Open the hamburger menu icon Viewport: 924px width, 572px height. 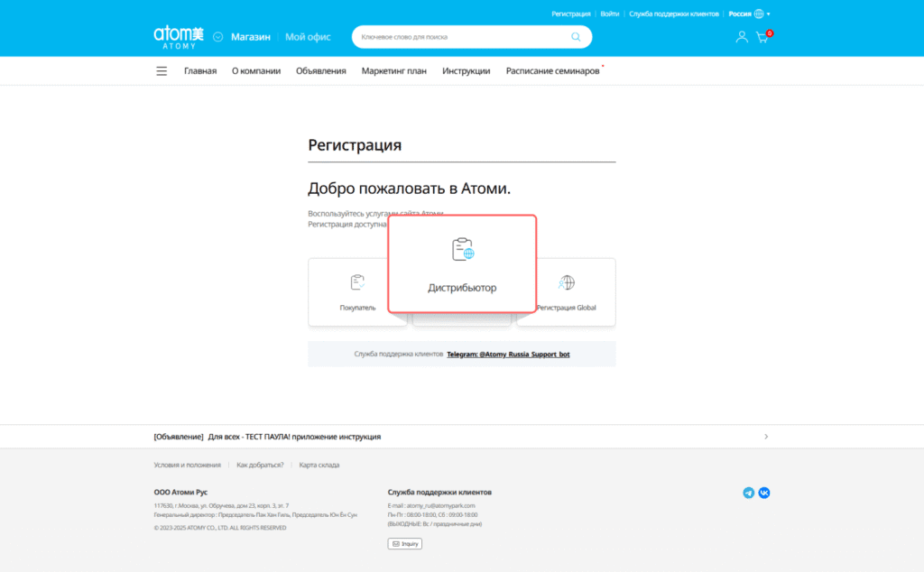point(162,71)
